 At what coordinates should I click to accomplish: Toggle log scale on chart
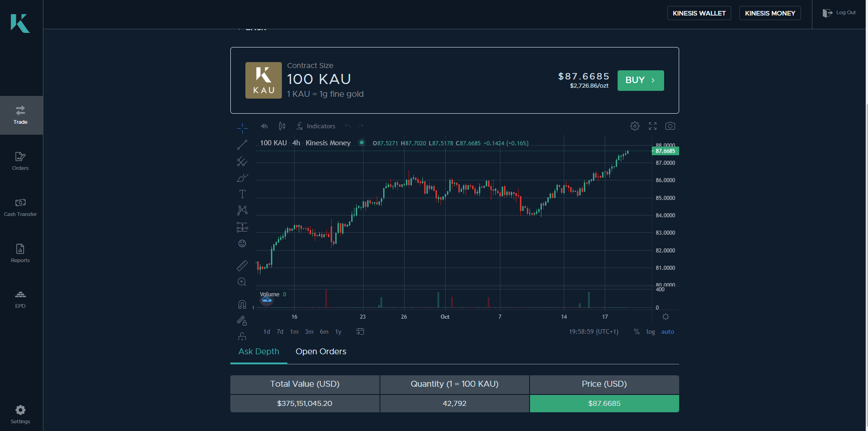pyautogui.click(x=651, y=332)
